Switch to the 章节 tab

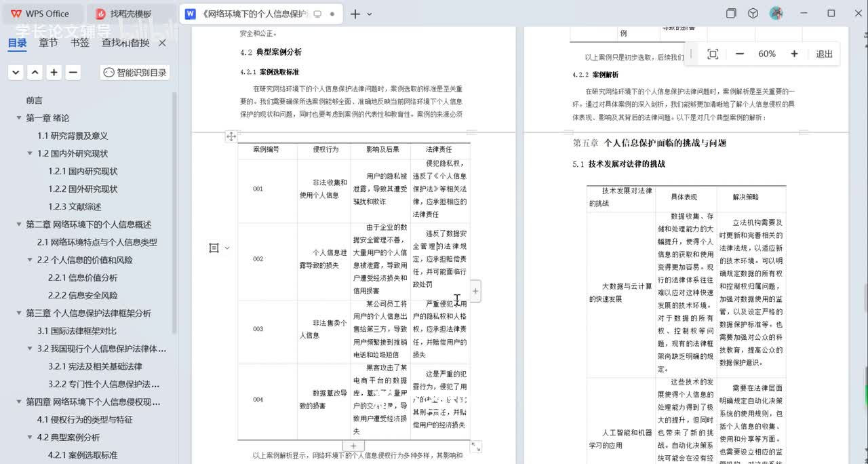(48, 43)
